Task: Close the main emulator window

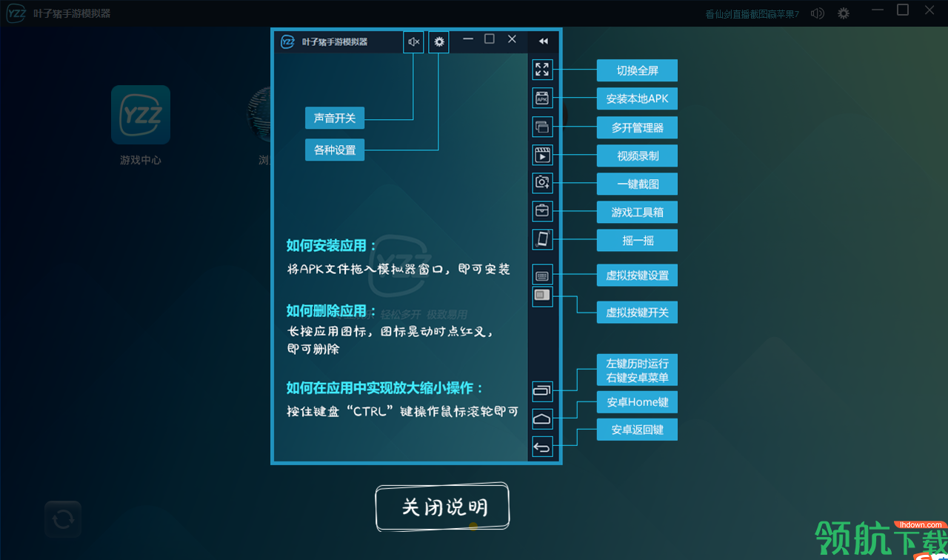Action: [929, 10]
